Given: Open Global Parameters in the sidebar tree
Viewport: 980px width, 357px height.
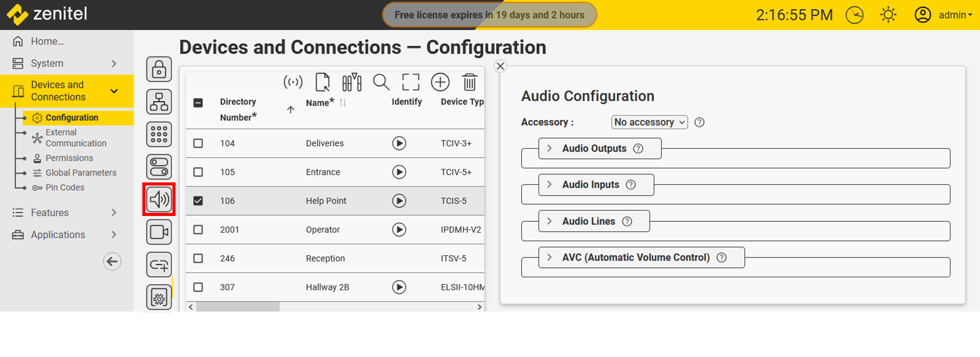Looking at the screenshot, I should point(81,173).
